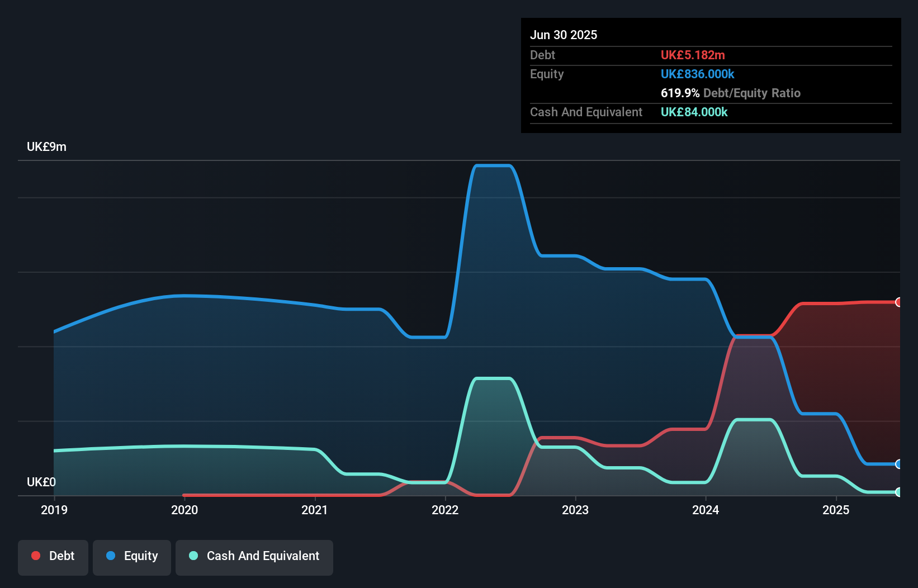Toggle the Debt series visibility
Image resolution: width=918 pixels, height=588 pixels.
[53, 556]
